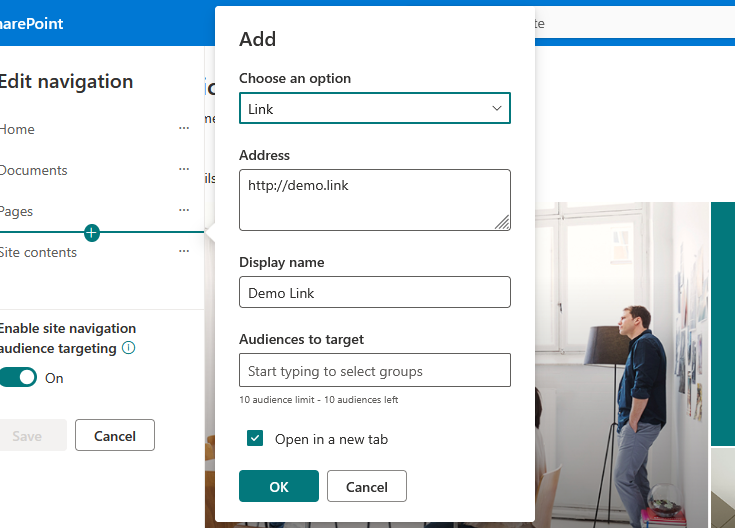This screenshot has width=735, height=528.
Task: Open the ellipsis menu for Site contents
Action: coord(184,251)
